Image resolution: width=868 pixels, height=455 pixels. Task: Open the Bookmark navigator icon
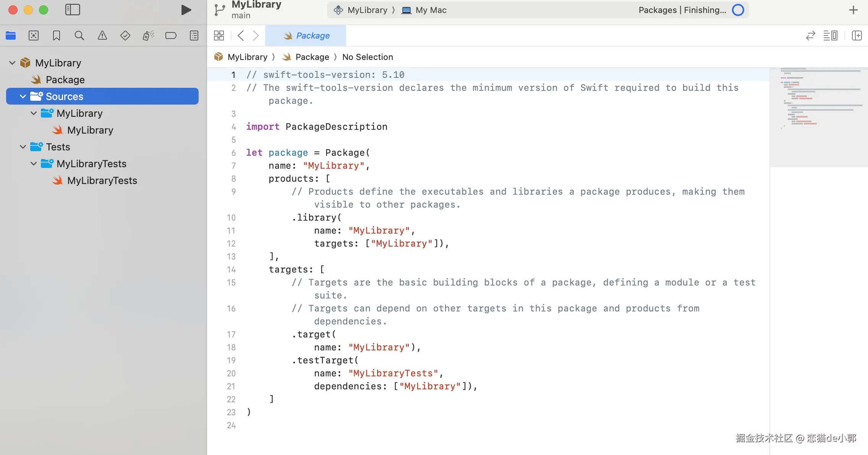(57, 35)
